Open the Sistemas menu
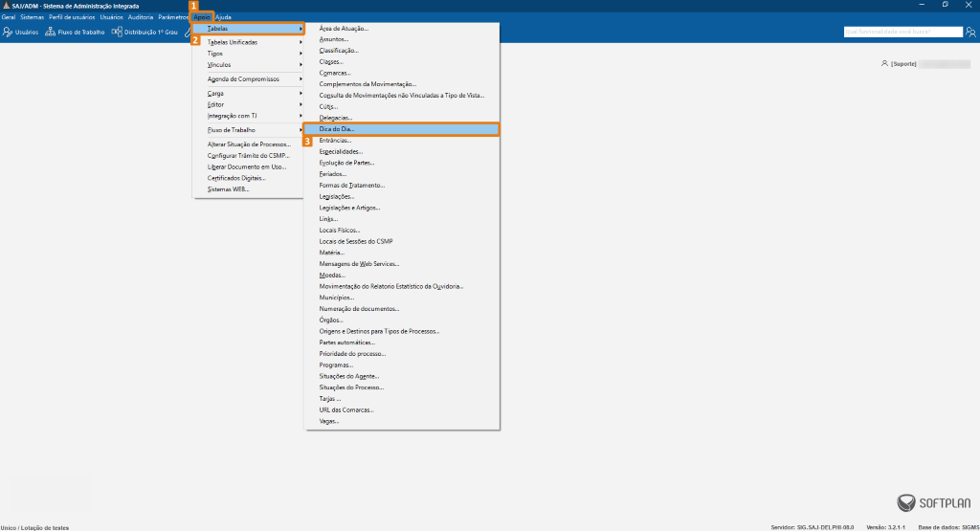980x531 pixels. click(32, 17)
